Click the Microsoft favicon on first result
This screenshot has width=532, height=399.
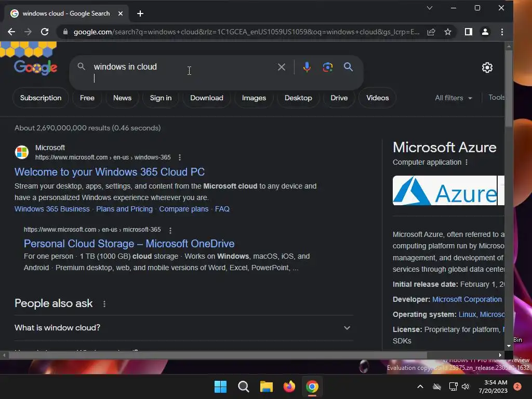pos(22,152)
